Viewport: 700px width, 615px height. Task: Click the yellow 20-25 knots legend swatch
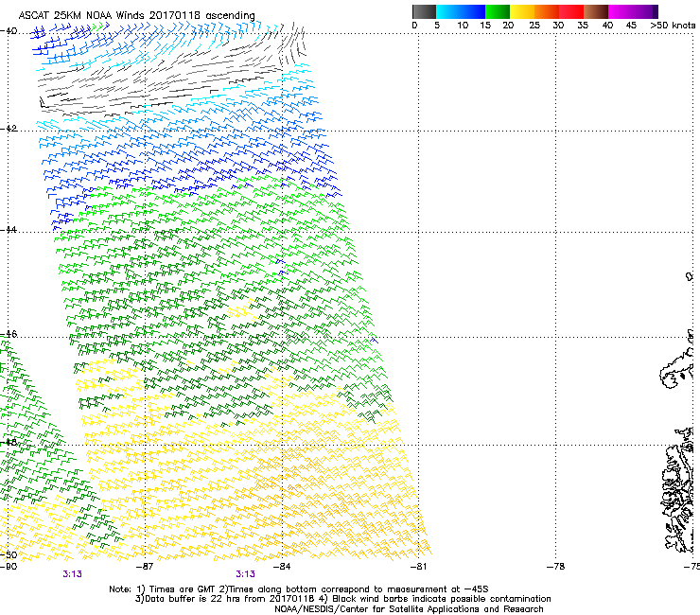[x=522, y=11]
